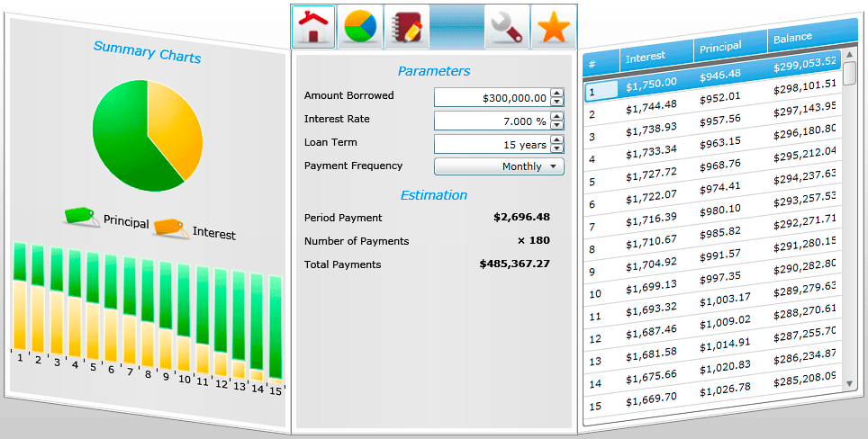Open the pie chart summary tab
The height and width of the screenshot is (439, 868).
point(360,27)
